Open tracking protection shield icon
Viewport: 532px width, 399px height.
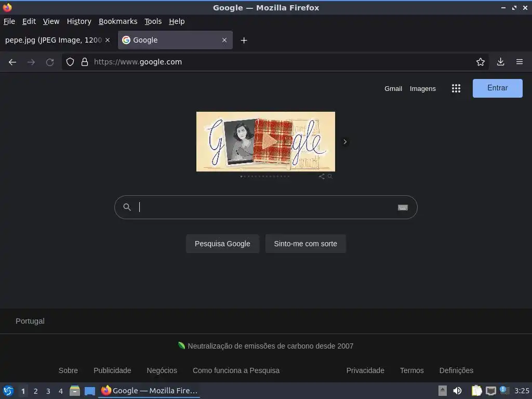(70, 62)
